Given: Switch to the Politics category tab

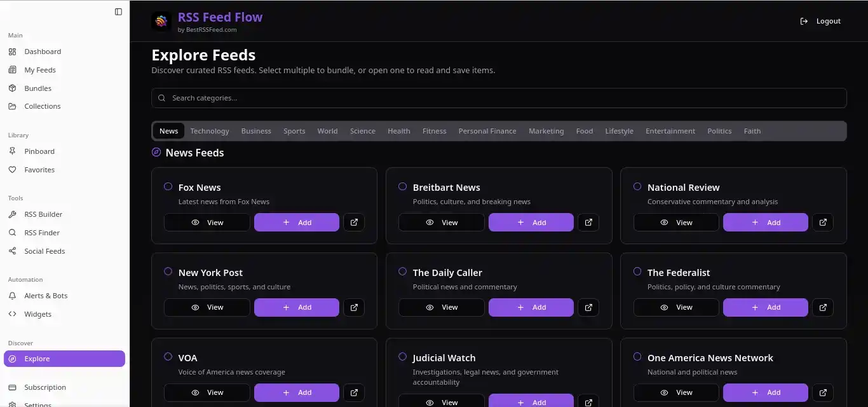Looking at the screenshot, I should point(719,131).
